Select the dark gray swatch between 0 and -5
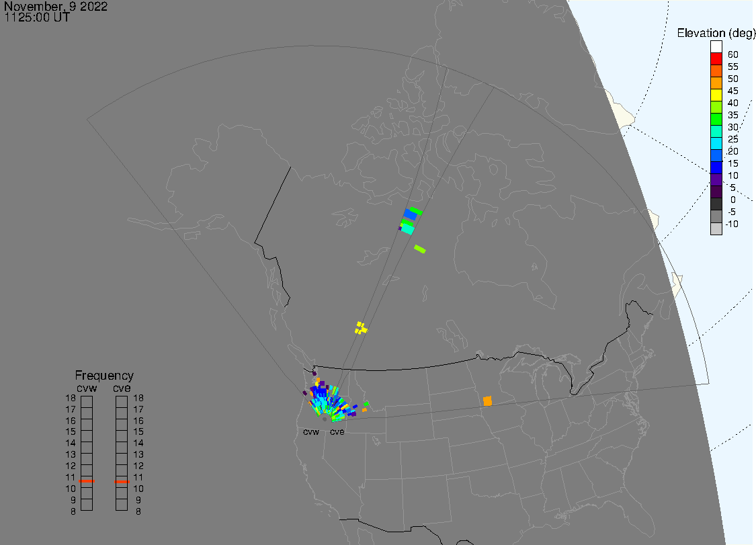The image size is (756, 545). tap(716, 204)
